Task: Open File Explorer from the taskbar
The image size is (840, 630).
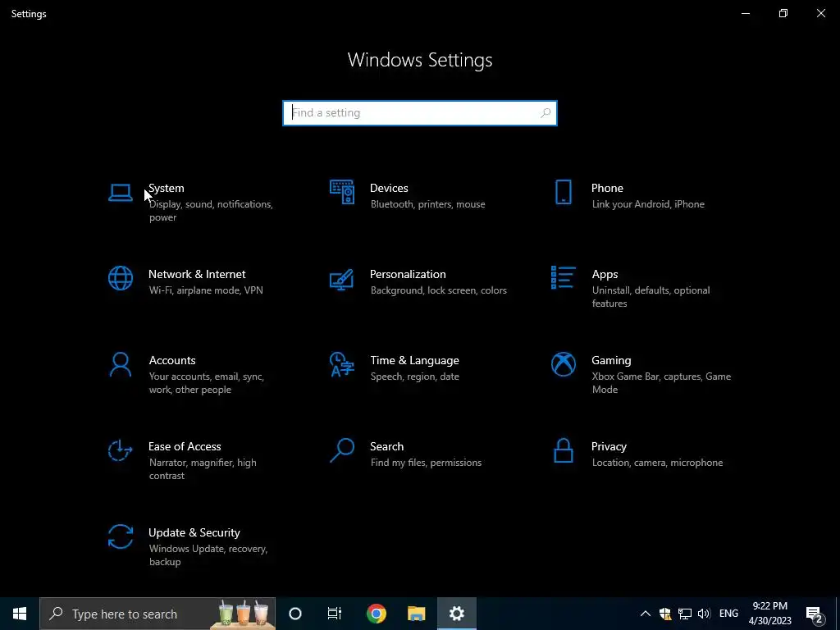Action: tap(416, 614)
